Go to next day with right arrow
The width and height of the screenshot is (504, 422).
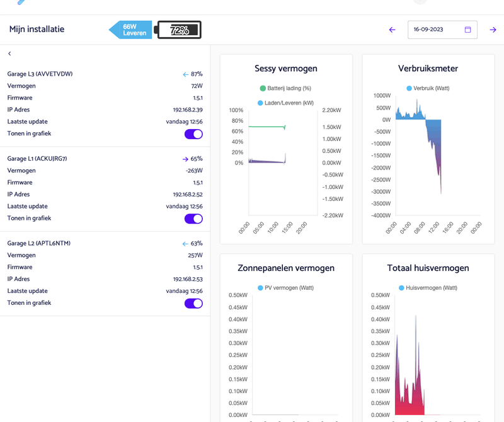[x=493, y=30]
